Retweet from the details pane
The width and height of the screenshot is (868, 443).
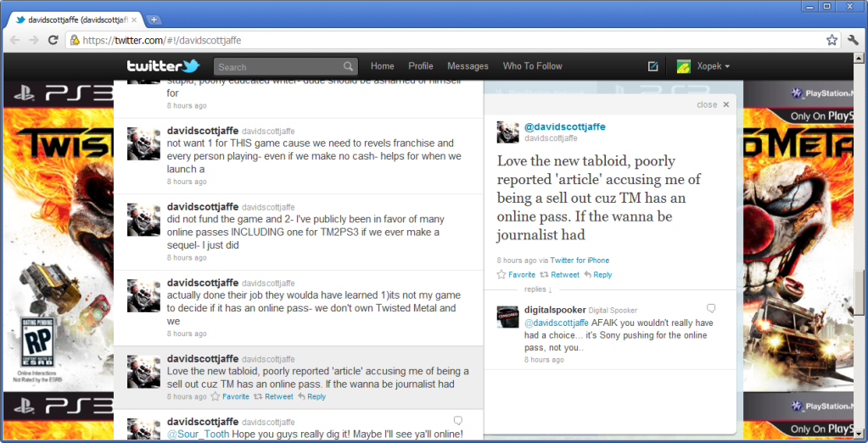coord(565,275)
